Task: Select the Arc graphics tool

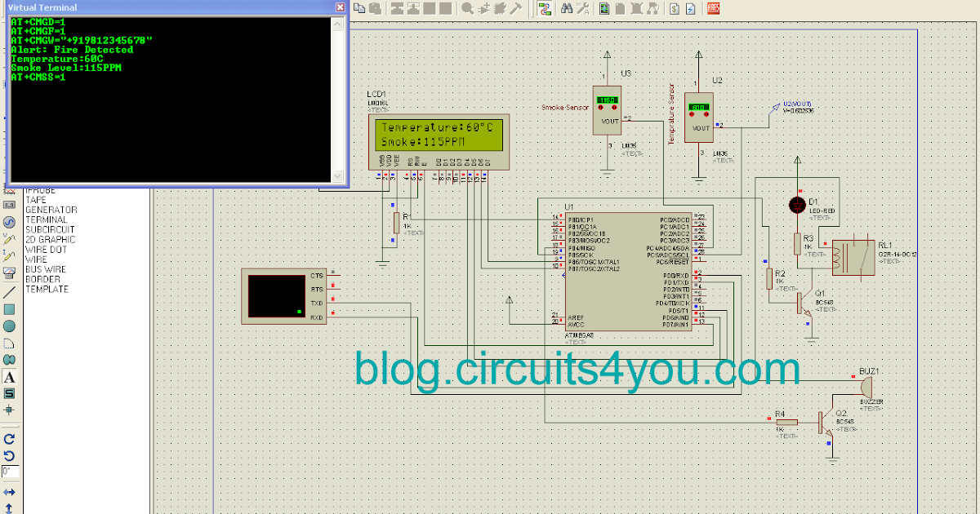Action: 8,342
